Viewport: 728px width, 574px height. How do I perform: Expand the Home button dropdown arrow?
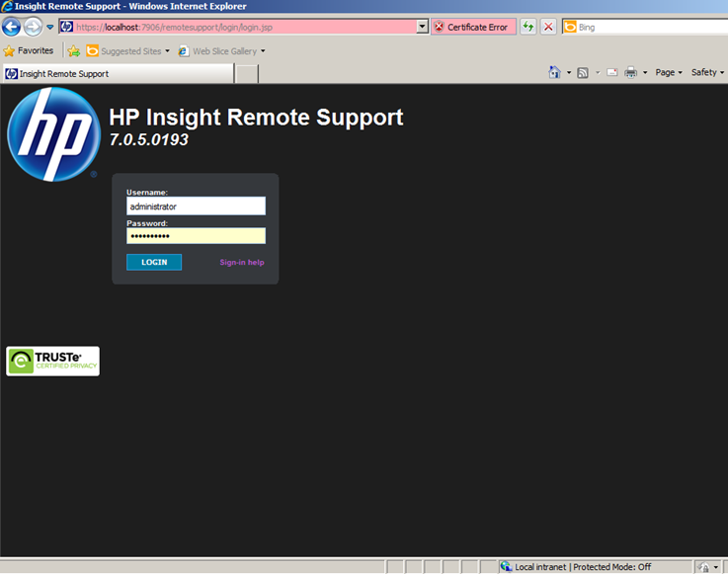569,72
